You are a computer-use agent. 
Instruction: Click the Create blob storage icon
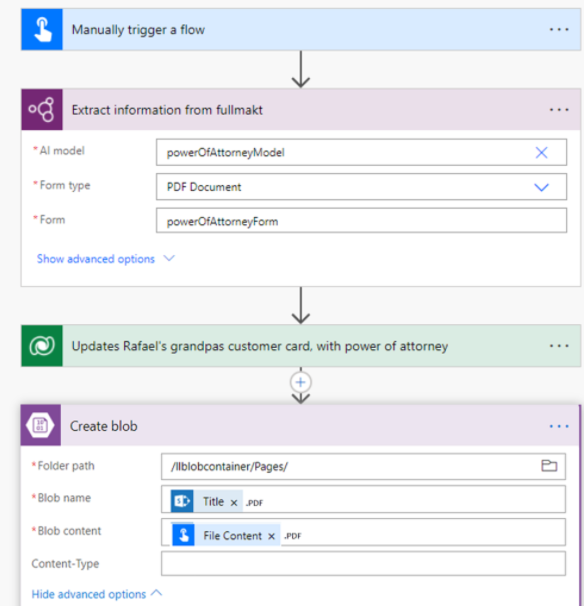pos(41,425)
